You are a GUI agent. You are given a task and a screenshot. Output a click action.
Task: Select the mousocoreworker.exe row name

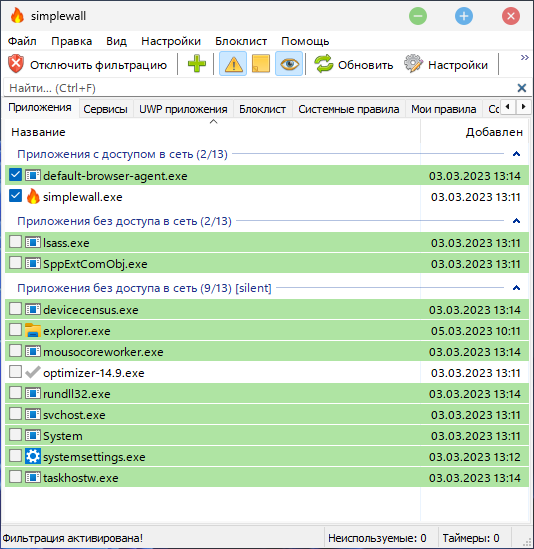pos(103,352)
